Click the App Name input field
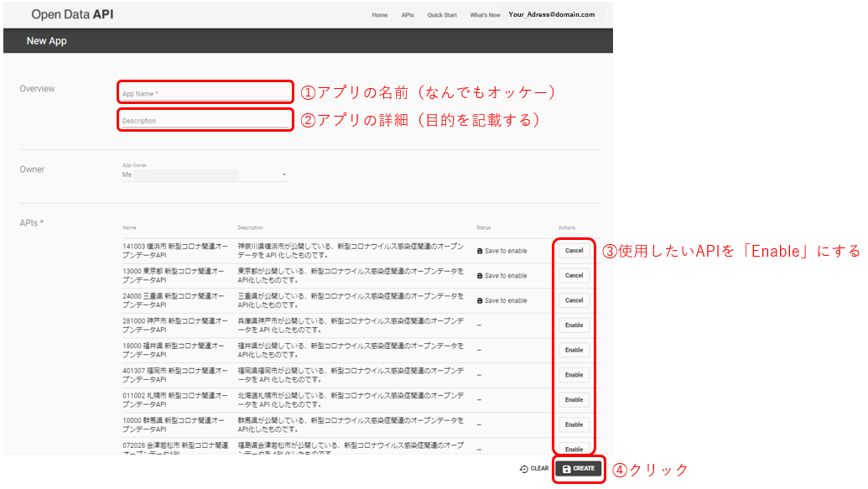 pos(205,92)
